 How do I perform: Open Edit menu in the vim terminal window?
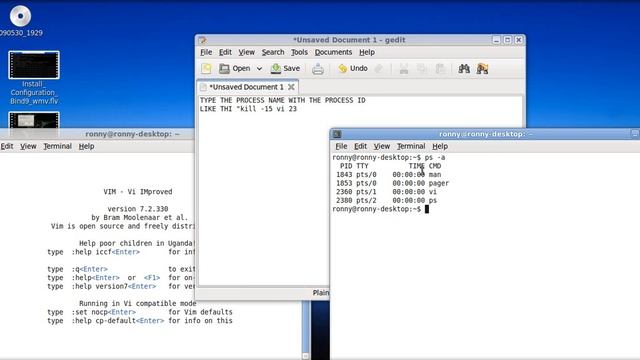[7, 146]
